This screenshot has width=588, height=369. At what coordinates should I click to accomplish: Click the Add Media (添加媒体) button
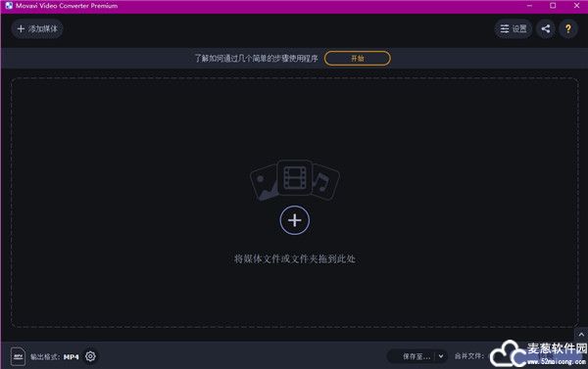[37, 28]
